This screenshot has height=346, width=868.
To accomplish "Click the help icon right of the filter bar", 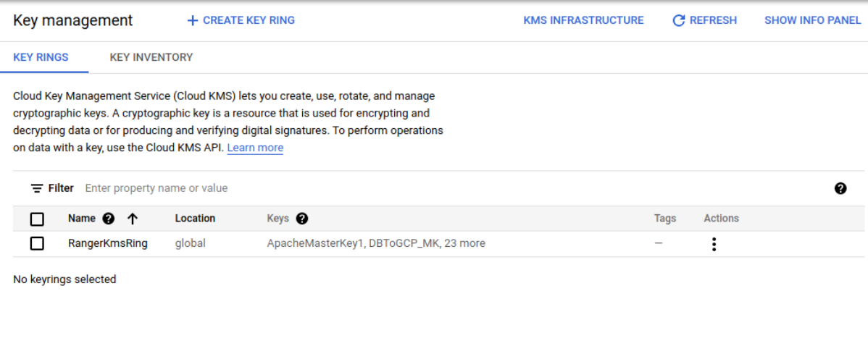I will 840,188.
